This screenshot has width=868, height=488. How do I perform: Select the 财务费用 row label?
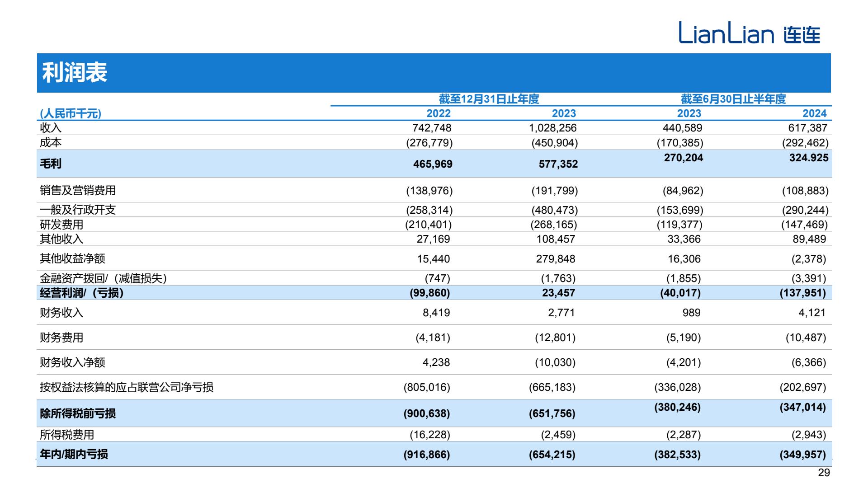pyautogui.click(x=61, y=338)
